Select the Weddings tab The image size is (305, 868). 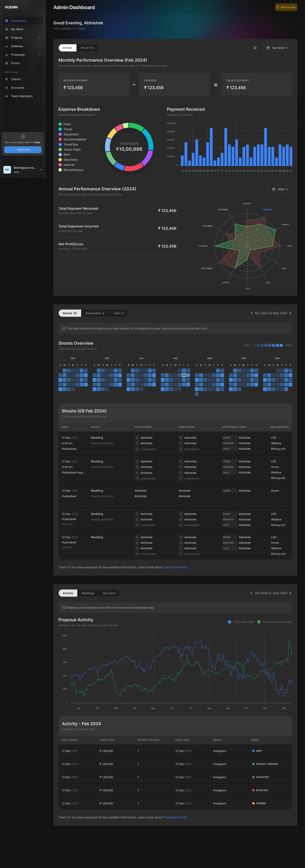point(88,593)
